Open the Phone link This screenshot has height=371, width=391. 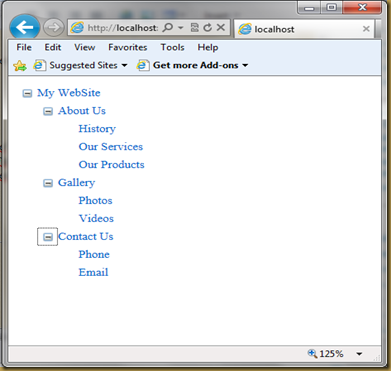pyautogui.click(x=94, y=255)
